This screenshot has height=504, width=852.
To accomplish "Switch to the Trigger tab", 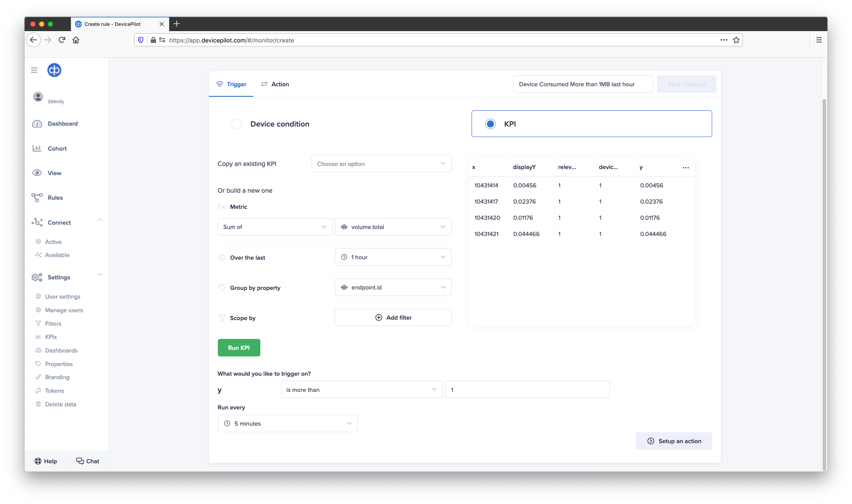I will [231, 84].
